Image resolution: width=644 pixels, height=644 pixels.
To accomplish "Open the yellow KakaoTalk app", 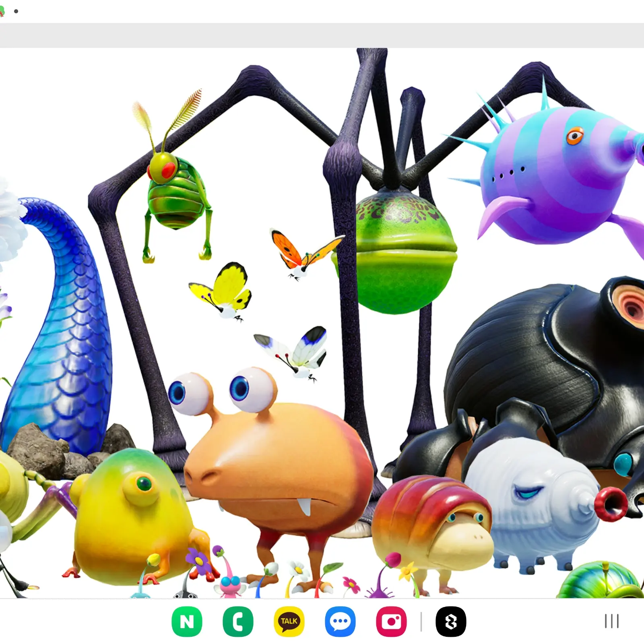I will tap(289, 621).
